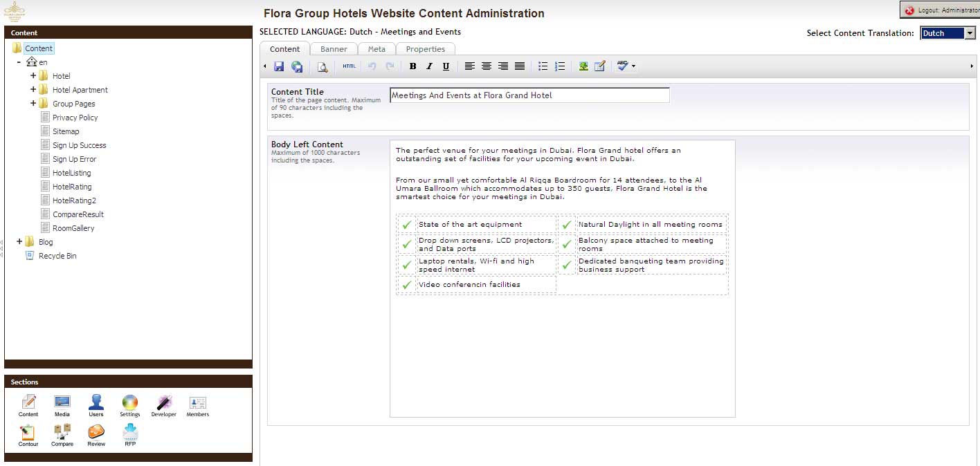Switch to the Properties tab
Image resolution: width=980 pixels, height=466 pixels.
pyautogui.click(x=426, y=49)
